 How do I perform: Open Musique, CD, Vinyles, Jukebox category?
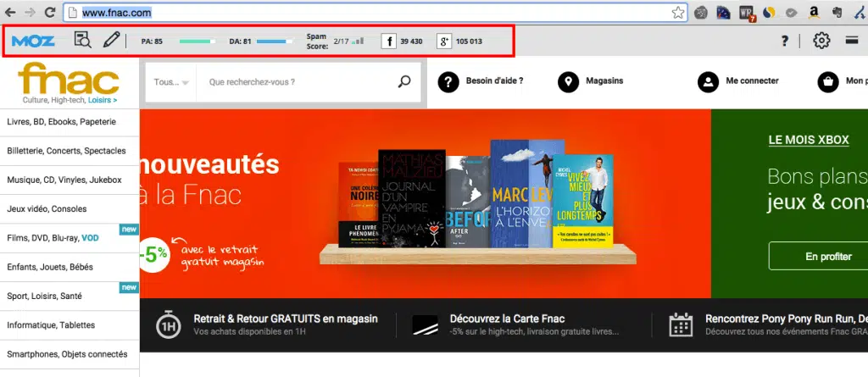[70, 180]
